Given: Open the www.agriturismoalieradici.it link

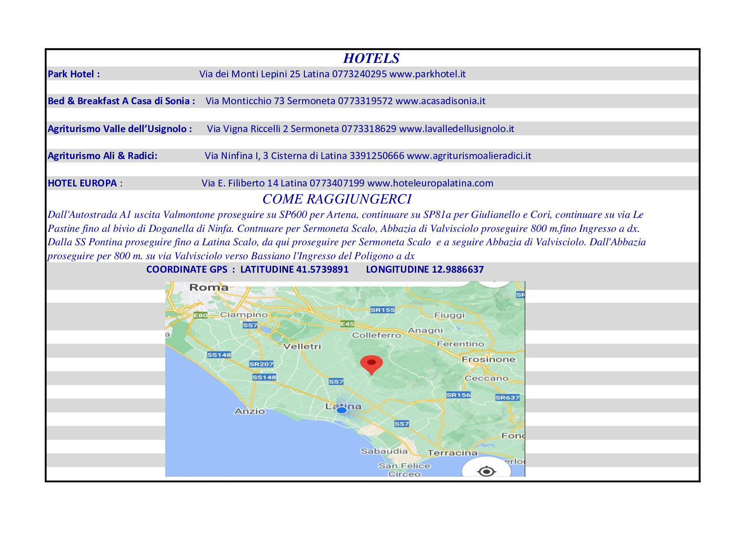Looking at the screenshot, I should tap(469, 156).
